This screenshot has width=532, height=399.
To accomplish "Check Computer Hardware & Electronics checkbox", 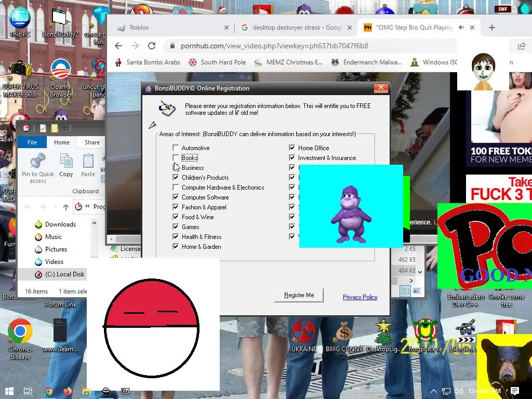I will click(x=176, y=187).
